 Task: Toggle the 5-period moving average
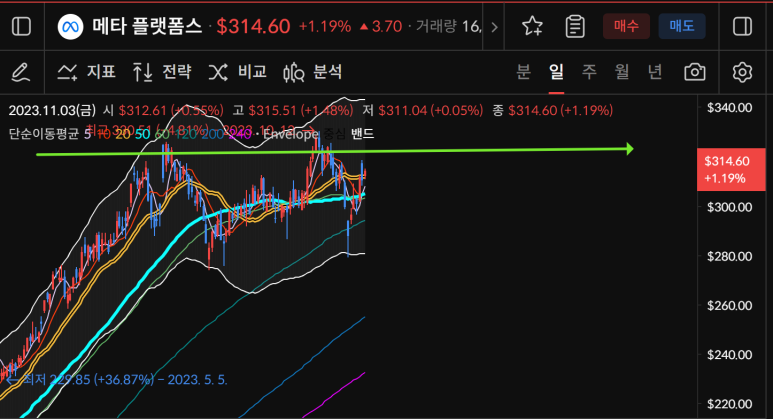tap(87, 134)
